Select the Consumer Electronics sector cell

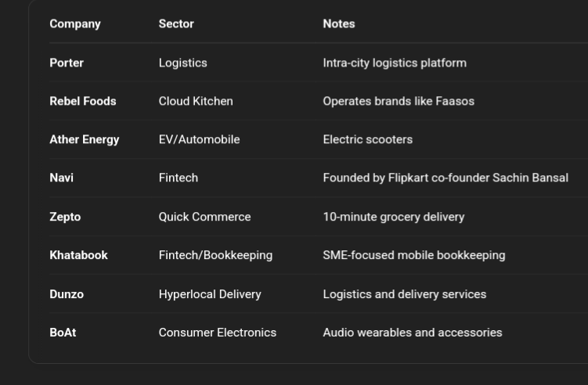(x=218, y=333)
